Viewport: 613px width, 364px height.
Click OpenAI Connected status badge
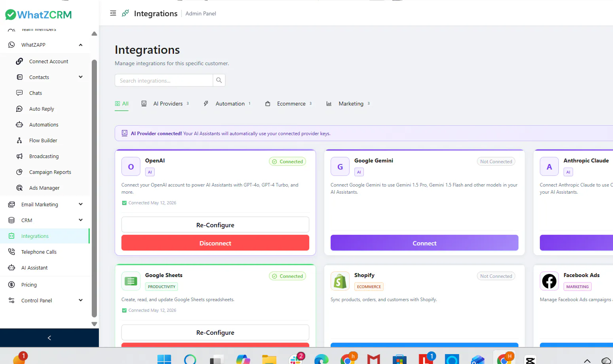click(288, 161)
